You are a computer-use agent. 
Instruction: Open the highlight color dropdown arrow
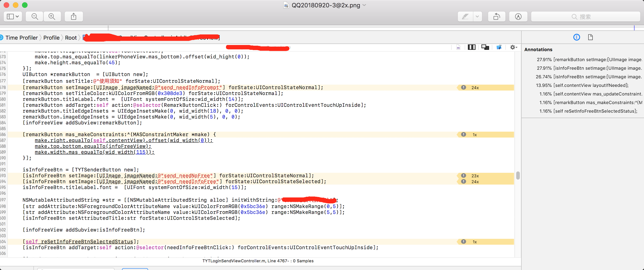point(477,17)
